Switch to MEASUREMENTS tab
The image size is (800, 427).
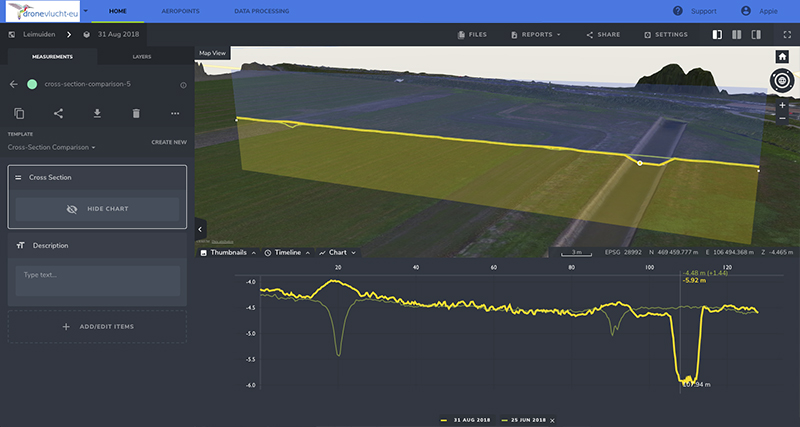(x=52, y=57)
